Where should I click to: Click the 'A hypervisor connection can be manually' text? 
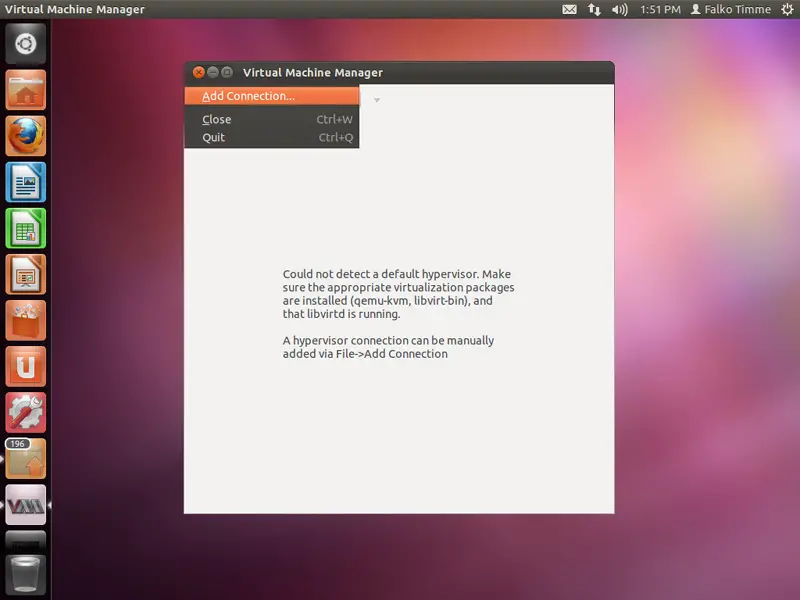[388, 340]
